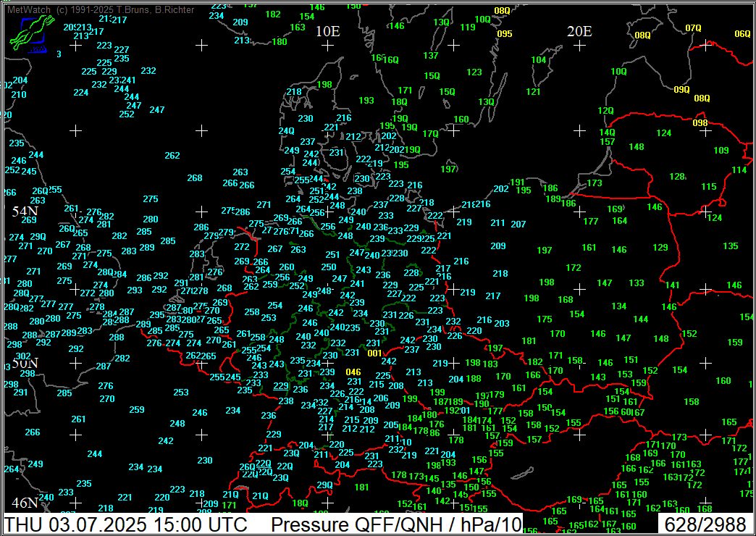Select the green '153' pressure value
This screenshot has height=536, width=756.
tap(625, 374)
